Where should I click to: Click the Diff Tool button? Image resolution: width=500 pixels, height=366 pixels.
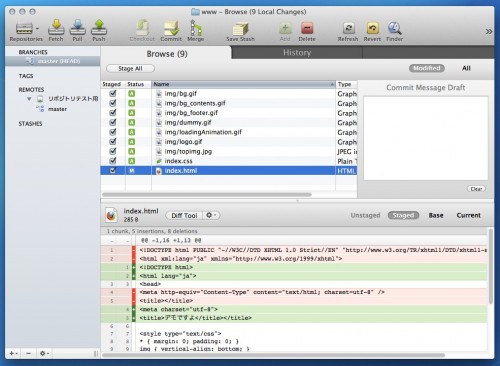(184, 215)
